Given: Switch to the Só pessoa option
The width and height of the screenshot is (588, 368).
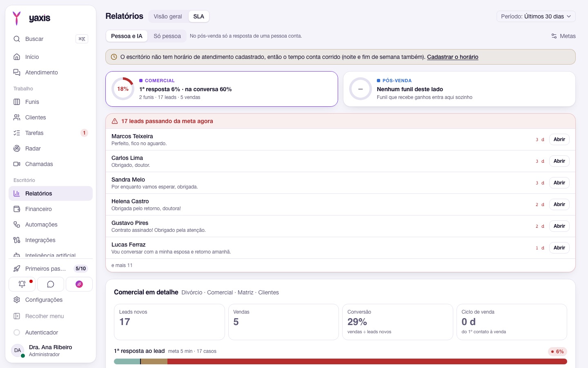Looking at the screenshot, I should click(167, 36).
